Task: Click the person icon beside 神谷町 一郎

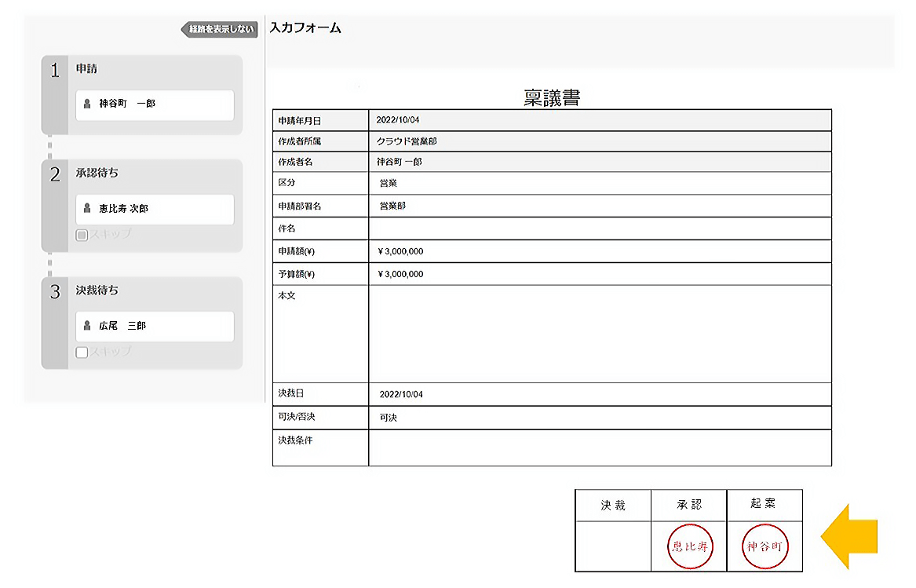Action: 88,104
